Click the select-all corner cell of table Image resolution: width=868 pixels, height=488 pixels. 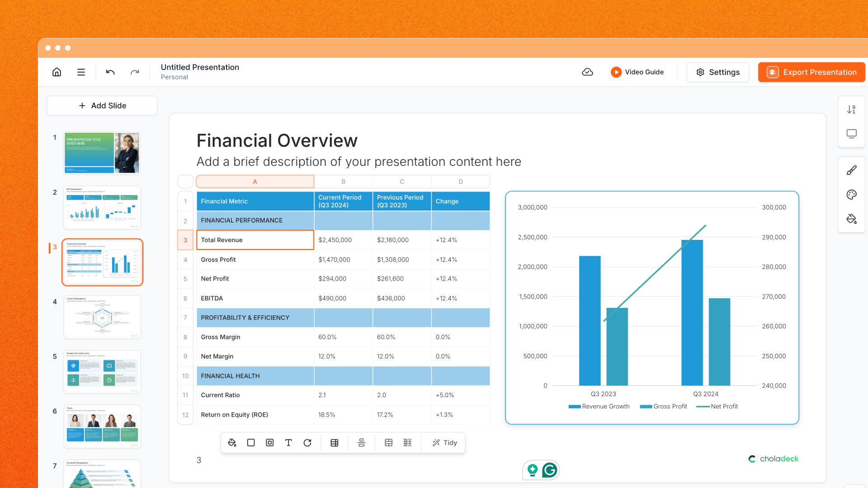point(185,182)
